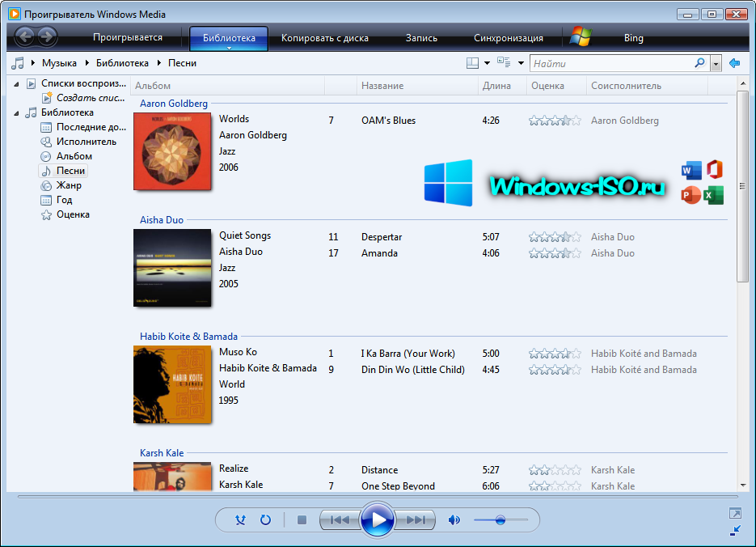Click the layout options icon
Image resolution: width=756 pixels, height=547 pixels.
[472, 63]
